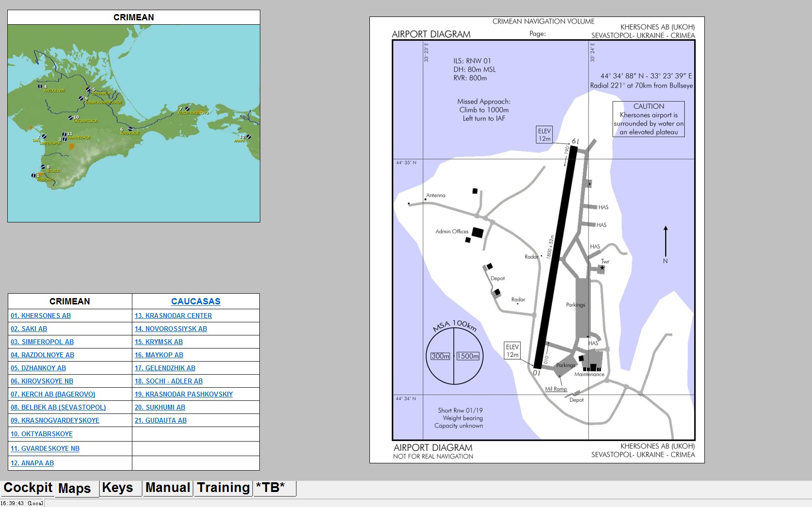Open 08. BELBEK AB (SEVASTOPOL) link
Viewport: 812px width, 507px height.
tap(58, 407)
